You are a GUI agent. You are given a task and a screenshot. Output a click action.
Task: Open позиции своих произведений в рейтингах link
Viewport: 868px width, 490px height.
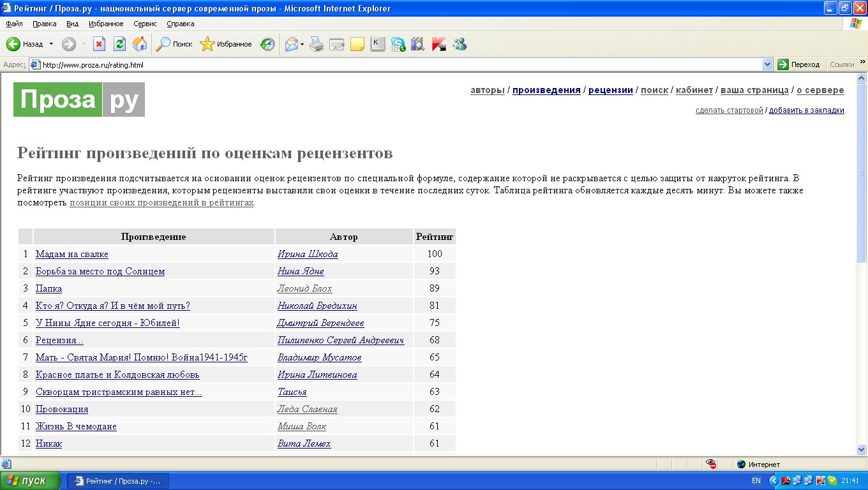tap(161, 203)
